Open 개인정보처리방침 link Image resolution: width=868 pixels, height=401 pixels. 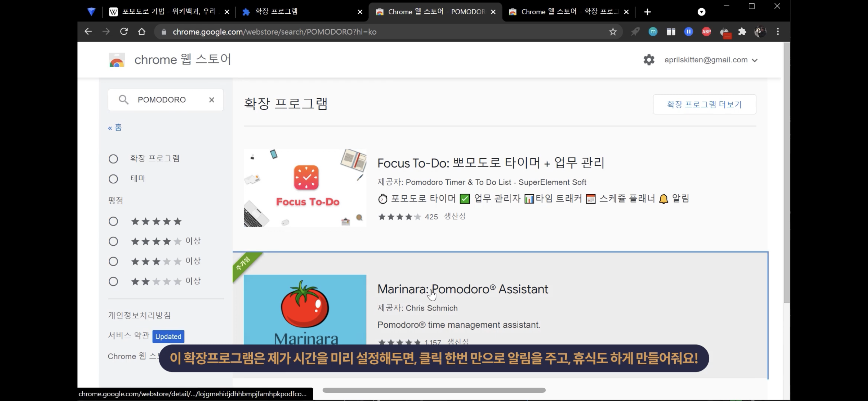pos(139,315)
